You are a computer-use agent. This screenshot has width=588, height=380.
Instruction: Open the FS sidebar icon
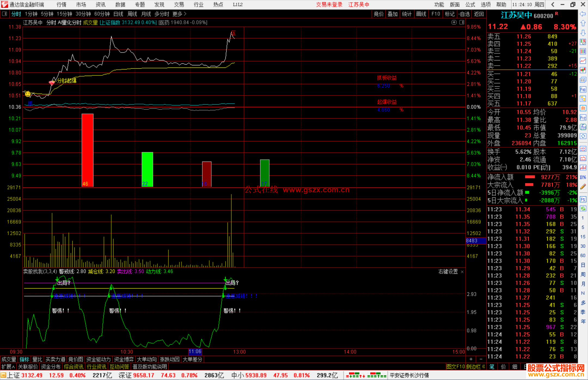[x=583, y=199]
